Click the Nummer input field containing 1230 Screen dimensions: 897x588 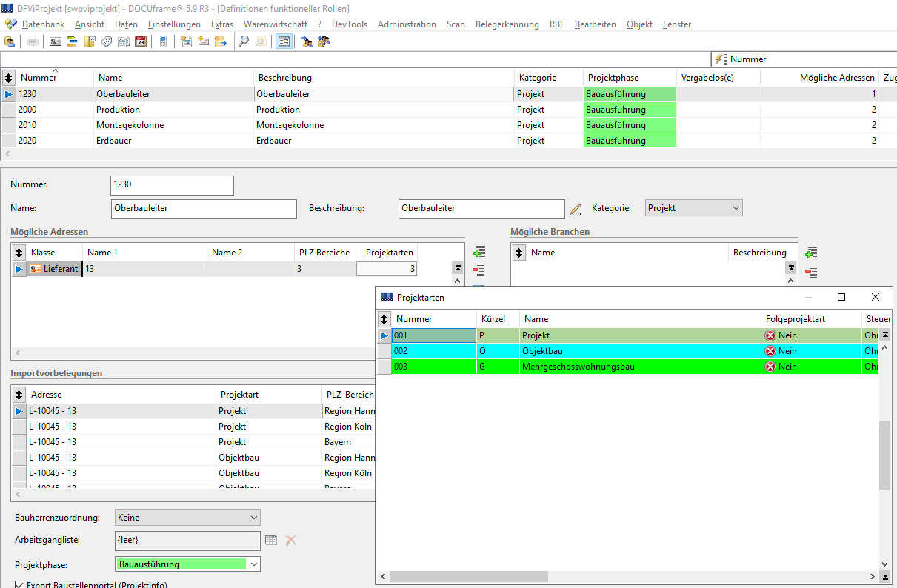[172, 185]
